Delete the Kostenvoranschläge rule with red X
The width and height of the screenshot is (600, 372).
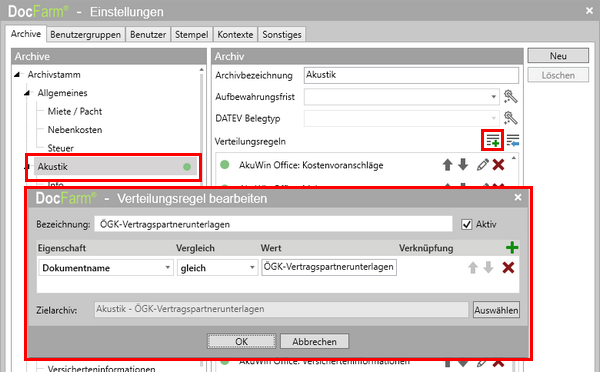[498, 165]
